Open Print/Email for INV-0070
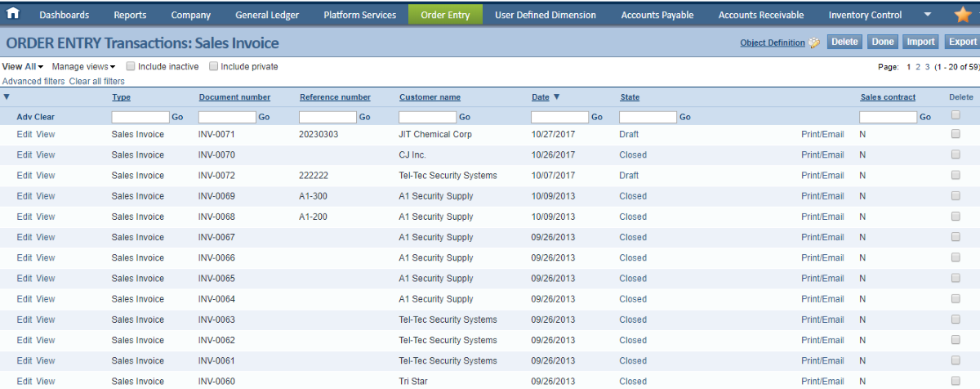980x389 pixels. pyautogui.click(x=822, y=155)
